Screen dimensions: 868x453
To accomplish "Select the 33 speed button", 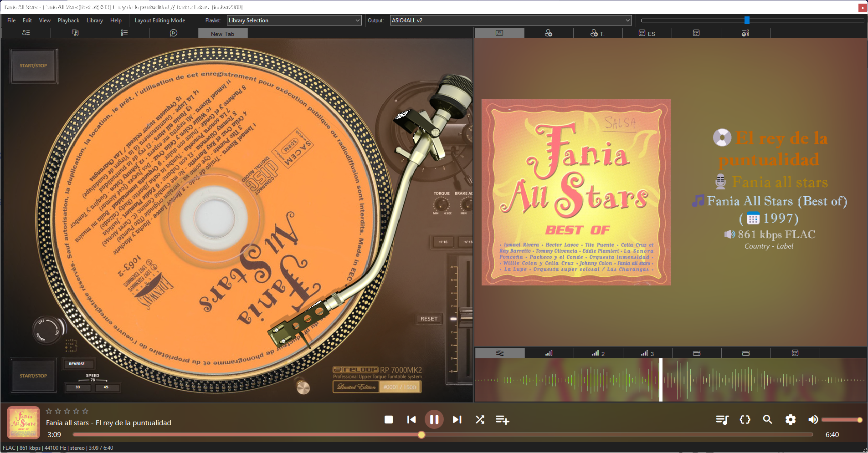I will click(x=77, y=387).
